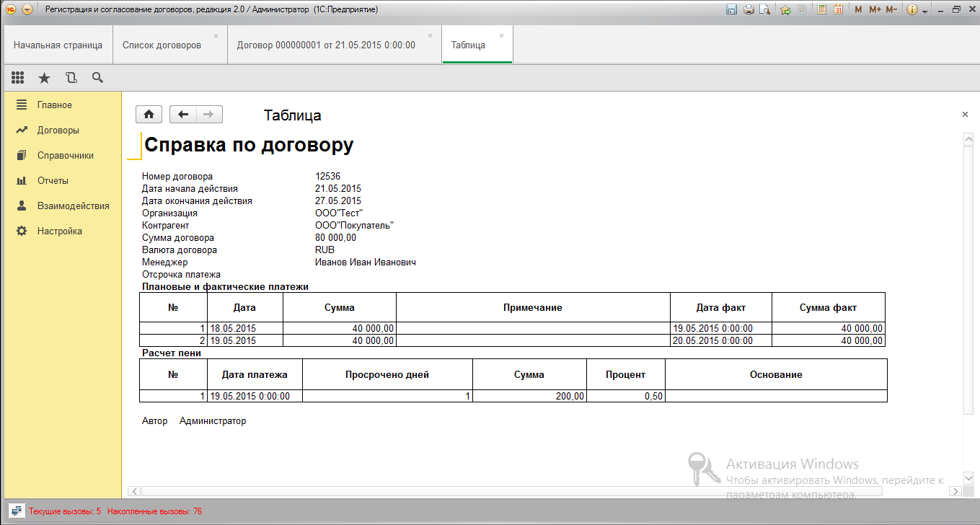Open the Справочники section

pyautogui.click(x=63, y=156)
